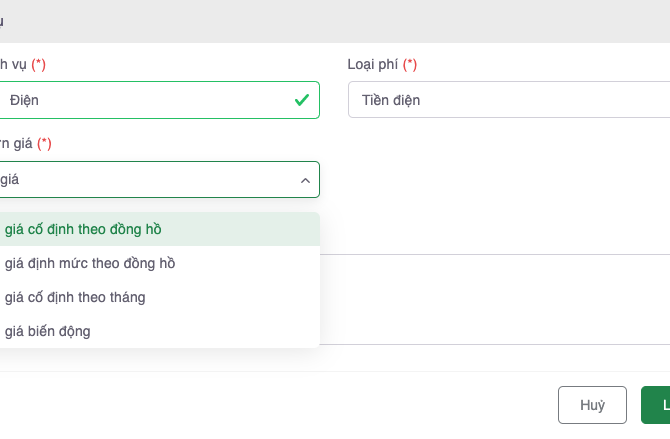The image size is (670, 439).
Task: Click the open price type combo box
Action: [x=150, y=180]
